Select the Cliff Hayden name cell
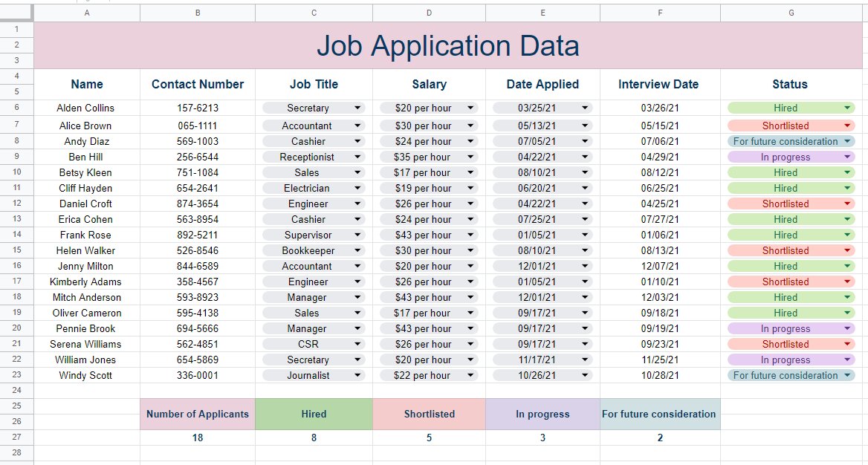Screen dimensions: 868x465 87,188
